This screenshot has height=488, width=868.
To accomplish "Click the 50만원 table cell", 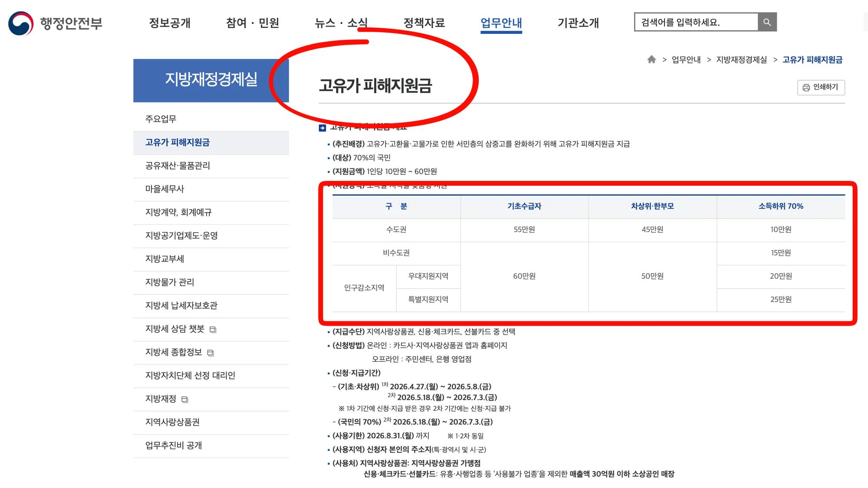I will 652,276.
